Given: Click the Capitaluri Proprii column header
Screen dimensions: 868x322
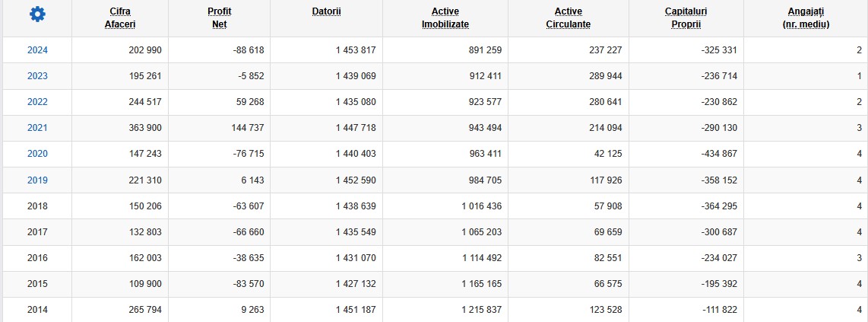Looking at the screenshot, I should pos(686,18).
